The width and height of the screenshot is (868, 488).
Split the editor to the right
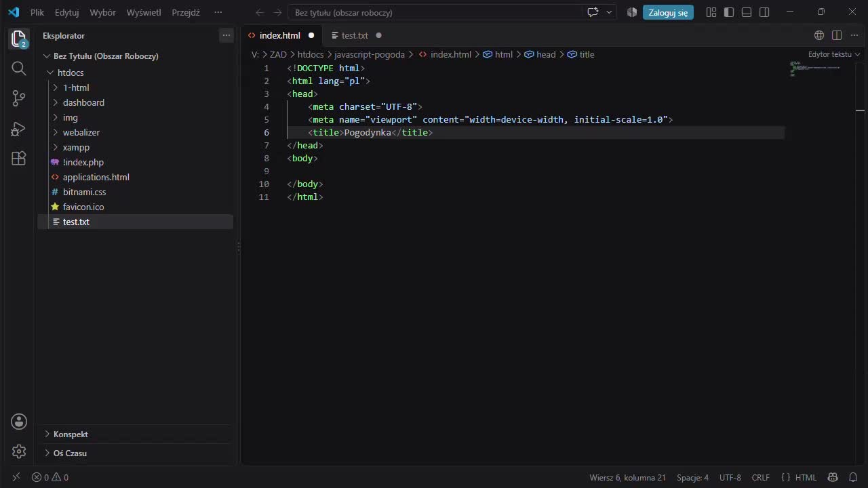(837, 35)
